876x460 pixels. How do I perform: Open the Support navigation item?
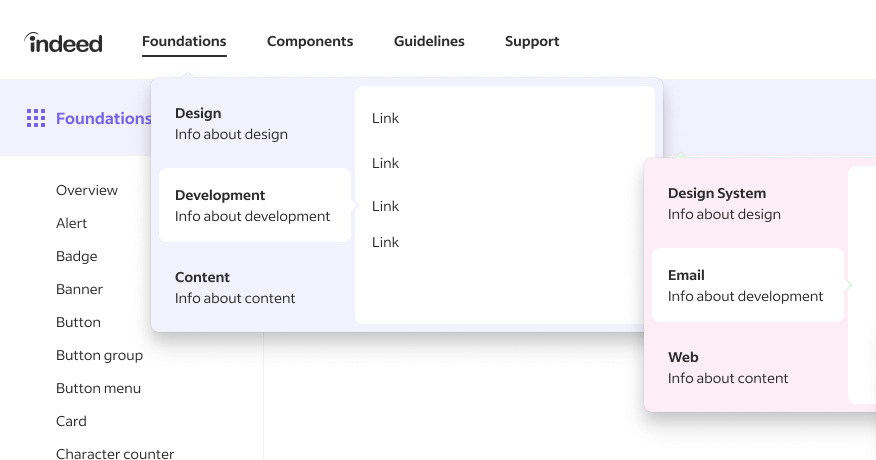532,42
